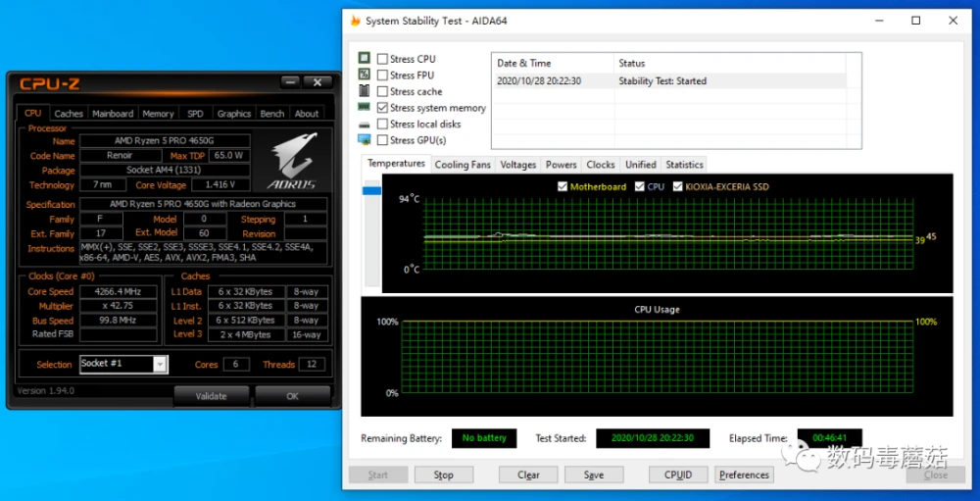Click the AORUS eagle logo in CPU-Z
Viewport: 980px width, 501px height.
(x=292, y=162)
